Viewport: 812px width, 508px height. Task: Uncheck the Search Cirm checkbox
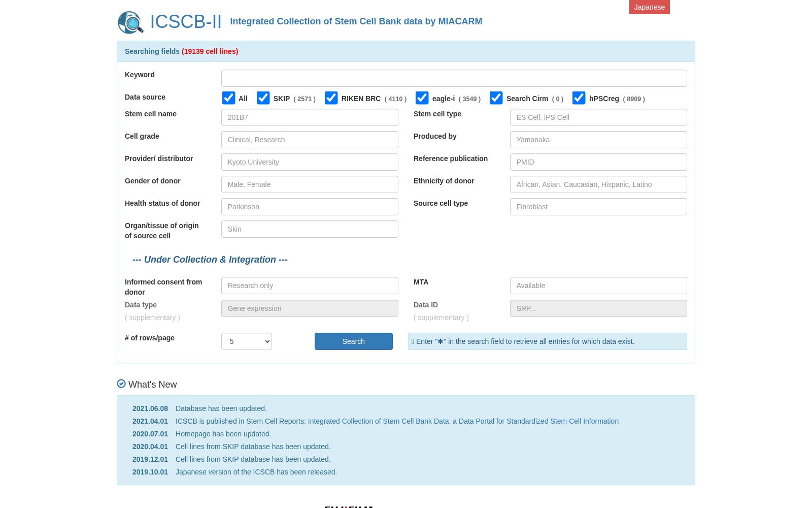(x=496, y=98)
